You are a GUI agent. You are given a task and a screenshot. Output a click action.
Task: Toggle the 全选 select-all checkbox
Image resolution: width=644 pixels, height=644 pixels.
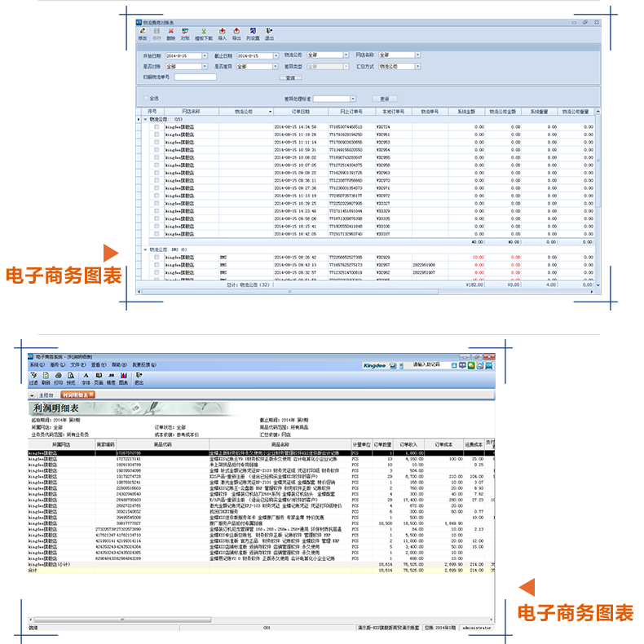click(x=145, y=99)
